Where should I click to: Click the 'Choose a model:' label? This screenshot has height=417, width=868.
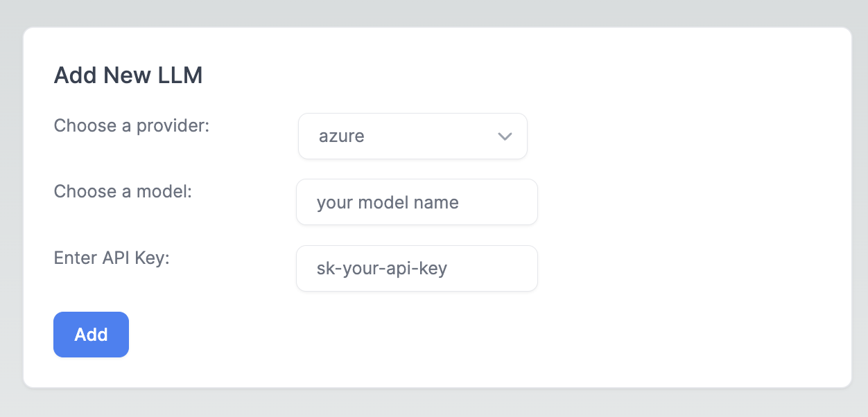pos(123,192)
